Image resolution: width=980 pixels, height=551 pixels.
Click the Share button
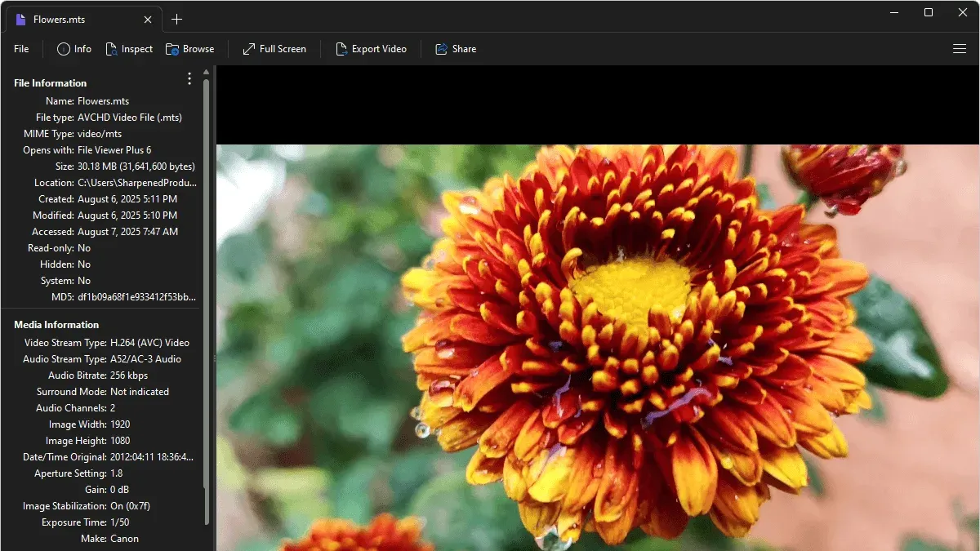456,49
